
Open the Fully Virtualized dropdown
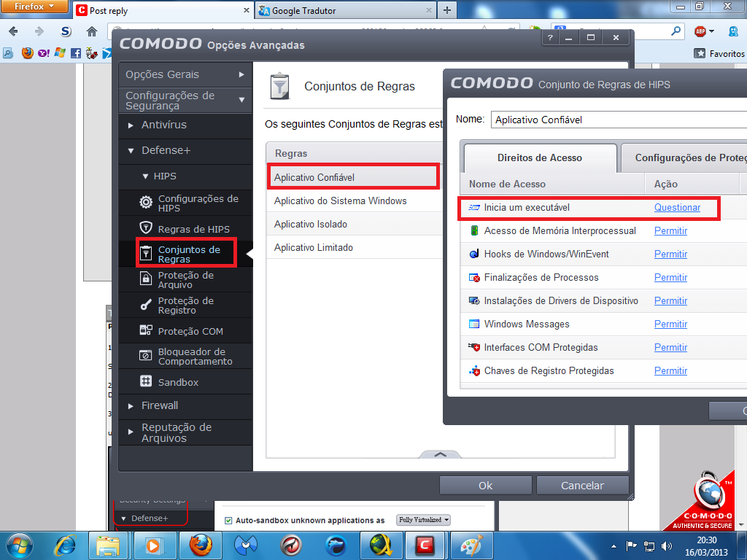tap(424, 520)
